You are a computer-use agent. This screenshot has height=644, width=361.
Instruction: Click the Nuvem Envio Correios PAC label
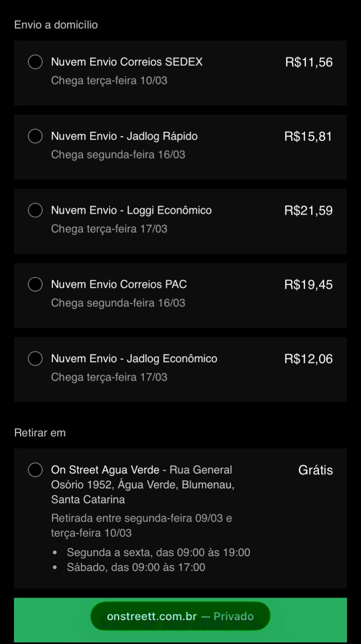tap(119, 284)
